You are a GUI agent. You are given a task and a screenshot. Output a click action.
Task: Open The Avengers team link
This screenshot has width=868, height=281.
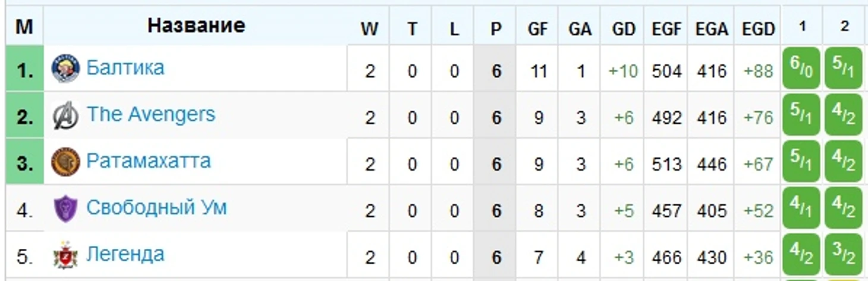[x=151, y=114]
